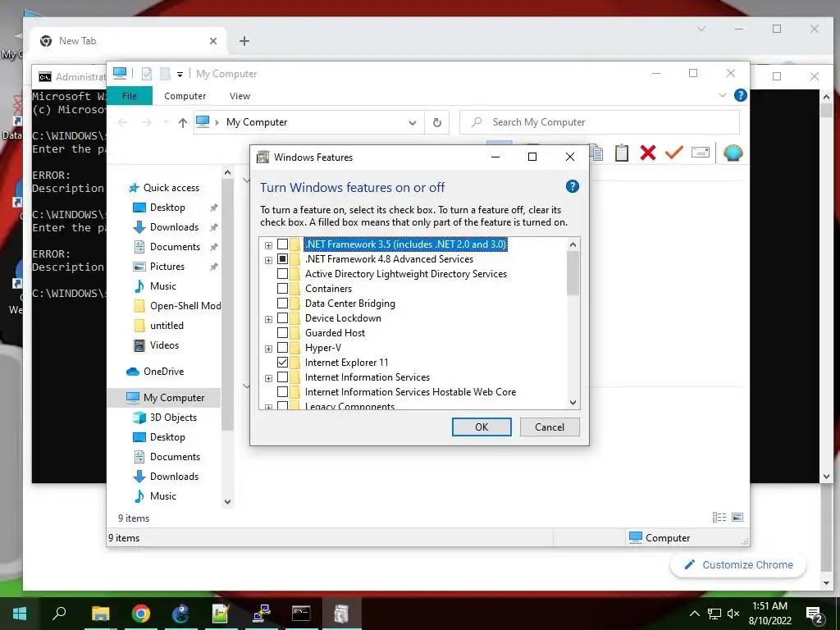The width and height of the screenshot is (840, 630).
Task: Open the Command Prompt taskbar icon
Action: click(x=301, y=614)
